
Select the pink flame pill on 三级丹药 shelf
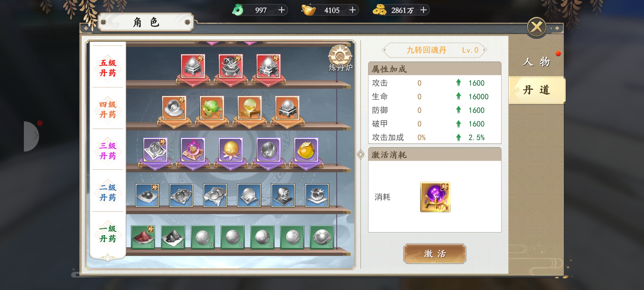[193, 150]
